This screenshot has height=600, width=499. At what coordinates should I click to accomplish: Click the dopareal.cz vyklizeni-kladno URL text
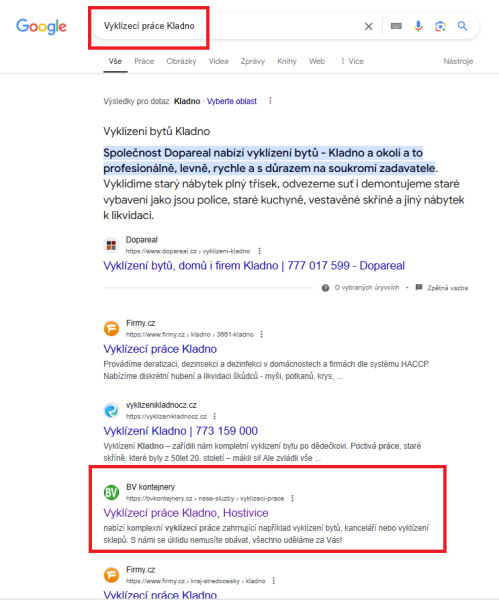point(188,251)
